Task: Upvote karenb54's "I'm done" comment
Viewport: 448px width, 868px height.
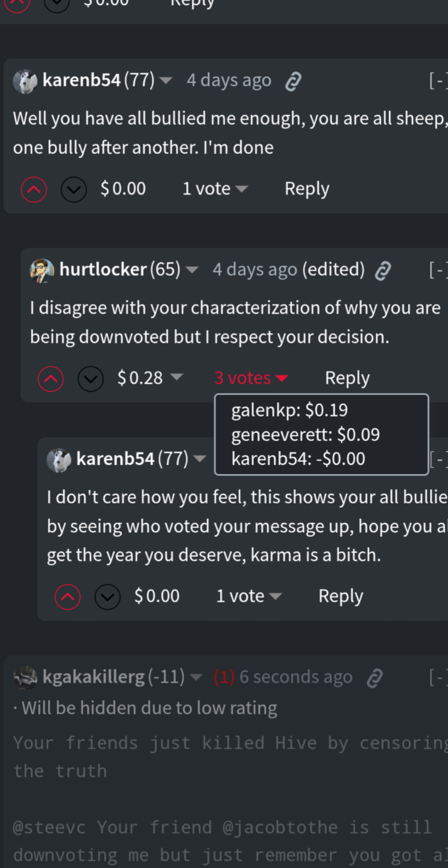Action: pyautogui.click(x=34, y=190)
